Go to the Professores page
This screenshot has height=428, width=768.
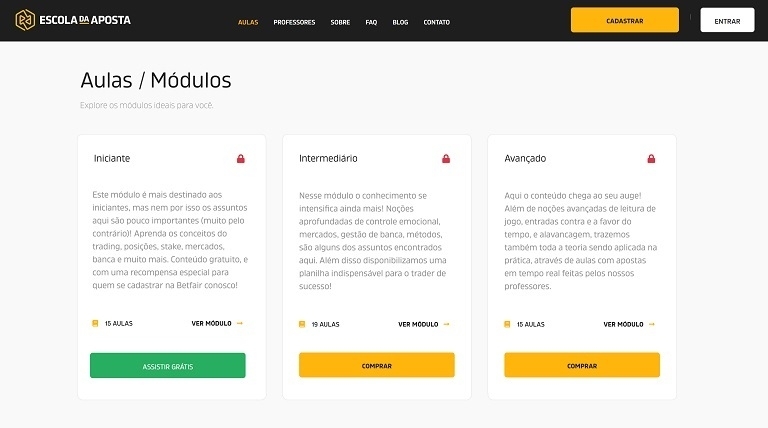click(294, 22)
